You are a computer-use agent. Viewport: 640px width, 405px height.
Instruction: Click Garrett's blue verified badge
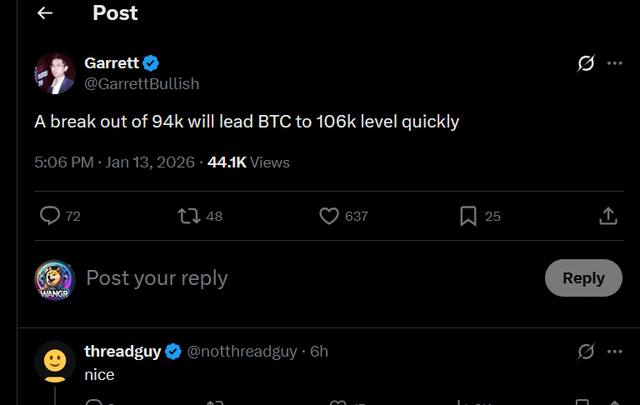click(x=150, y=63)
